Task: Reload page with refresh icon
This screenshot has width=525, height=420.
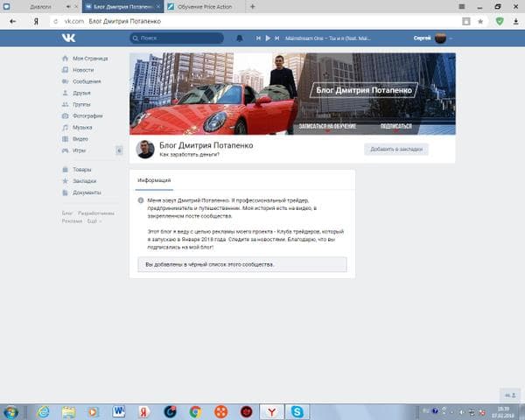Action: click(56, 21)
